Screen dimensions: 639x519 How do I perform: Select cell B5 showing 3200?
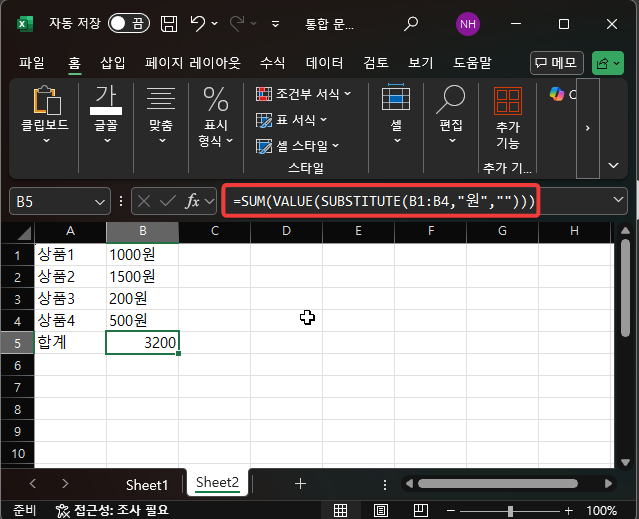click(143, 343)
